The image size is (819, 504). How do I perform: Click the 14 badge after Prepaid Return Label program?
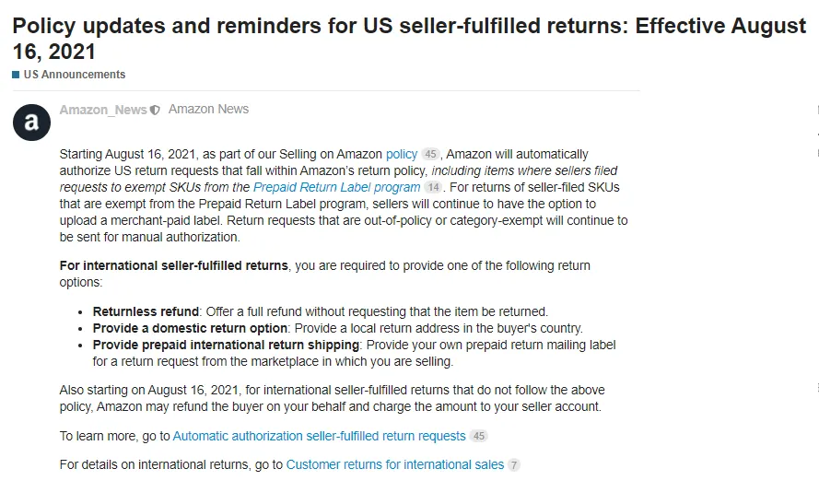pyautogui.click(x=433, y=187)
